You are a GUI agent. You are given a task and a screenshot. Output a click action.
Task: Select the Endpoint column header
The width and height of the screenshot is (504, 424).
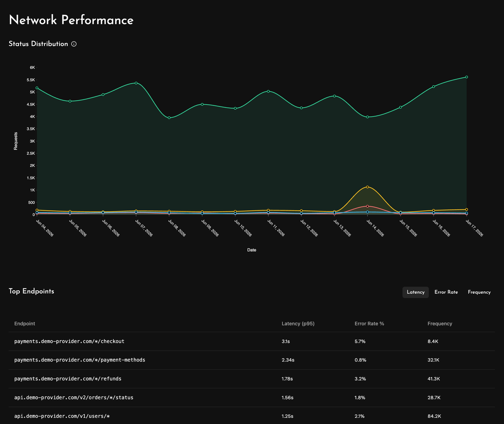(24, 323)
